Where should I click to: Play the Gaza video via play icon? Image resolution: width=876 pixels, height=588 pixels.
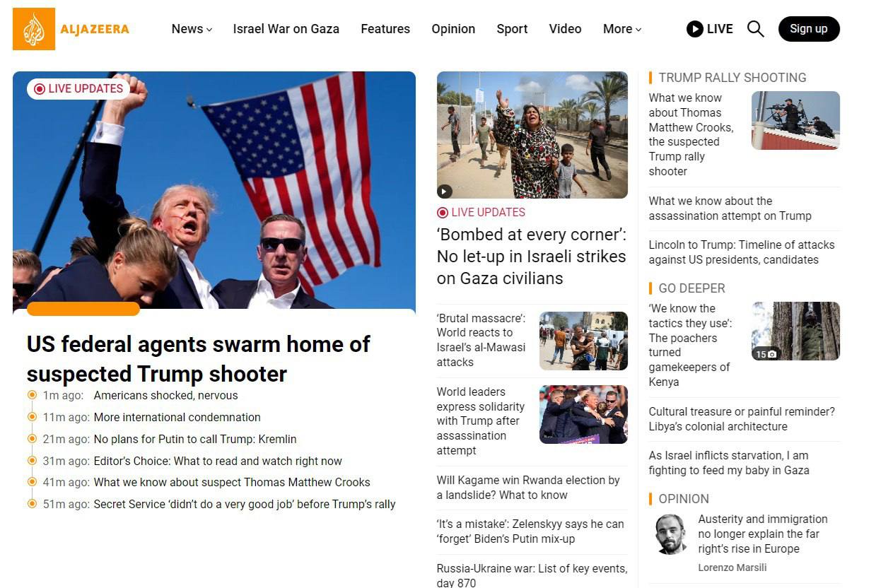[444, 191]
